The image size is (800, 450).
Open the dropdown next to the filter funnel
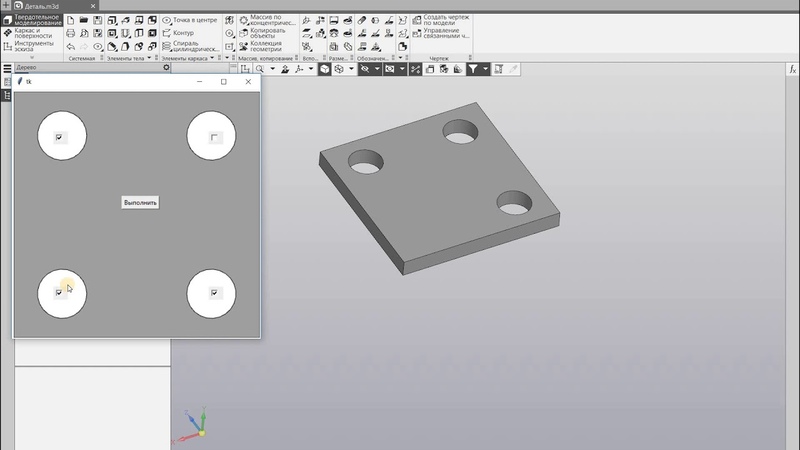pyautogui.click(x=485, y=69)
